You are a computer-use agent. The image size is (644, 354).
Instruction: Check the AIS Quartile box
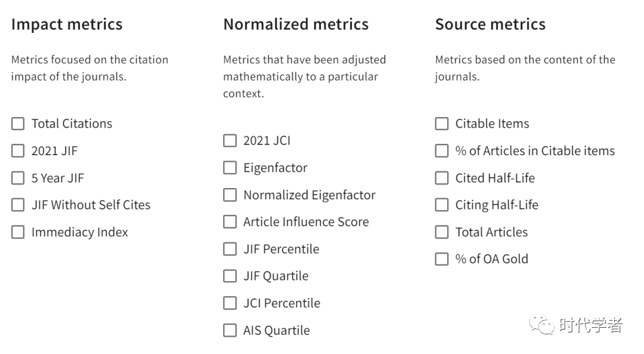coord(230,330)
